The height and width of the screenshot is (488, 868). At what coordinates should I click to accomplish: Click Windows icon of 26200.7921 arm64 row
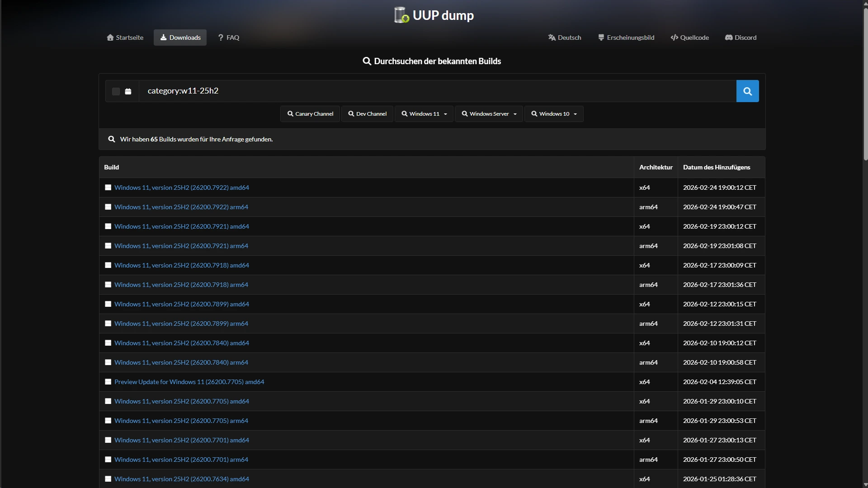point(108,246)
